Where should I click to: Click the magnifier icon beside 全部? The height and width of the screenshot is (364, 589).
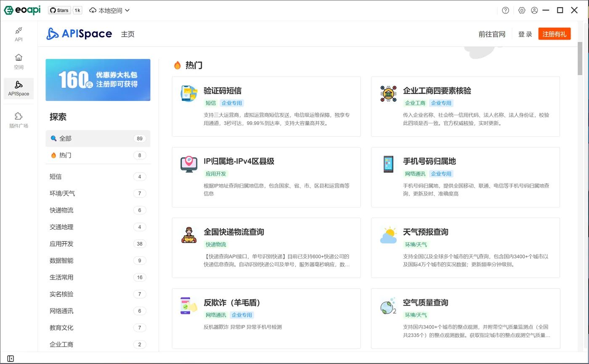pyautogui.click(x=53, y=138)
